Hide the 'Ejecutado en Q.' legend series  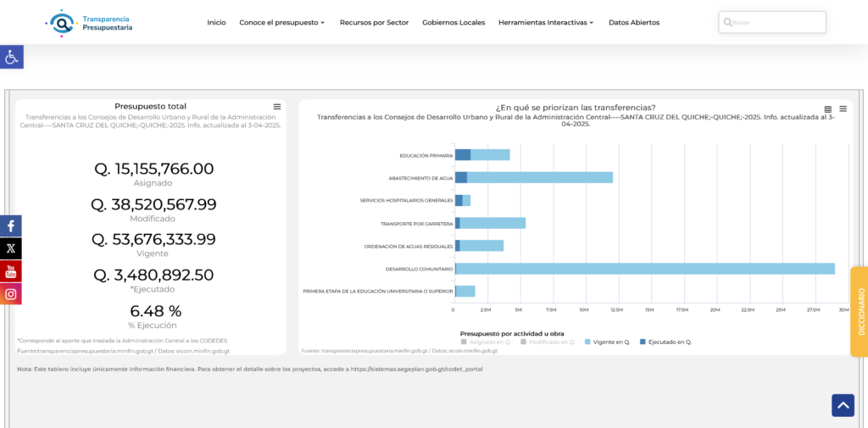(665, 342)
